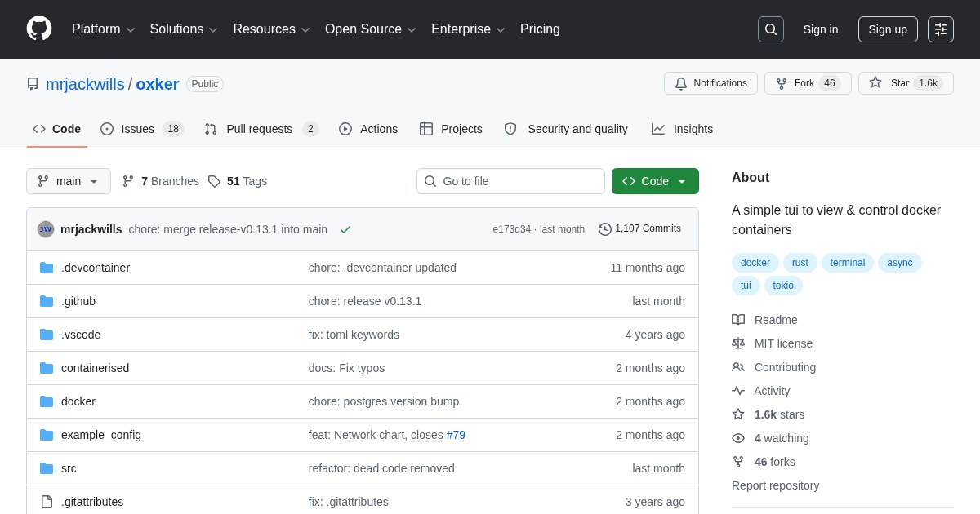Switch to the Issues tab
This screenshot has width=980, height=514.
(x=142, y=129)
